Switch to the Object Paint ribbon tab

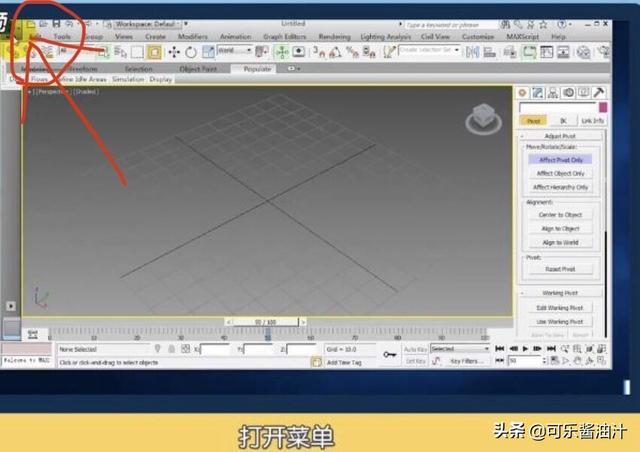[198, 69]
